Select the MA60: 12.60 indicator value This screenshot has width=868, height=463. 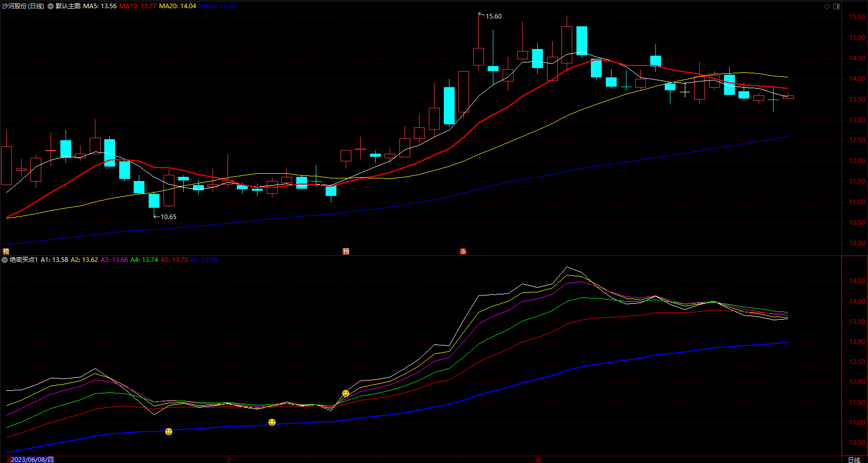coord(217,6)
